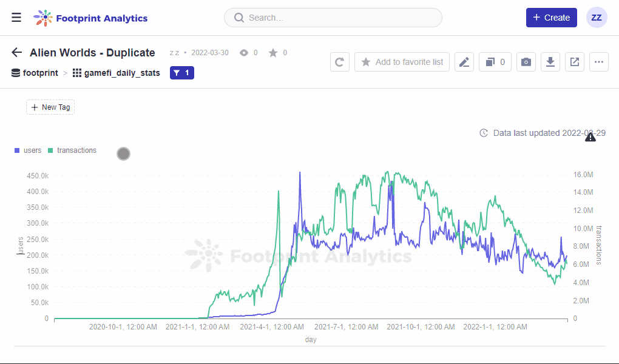Screen dimensions: 619x364
Task: Click the day x-axis title
Action: 311,340
